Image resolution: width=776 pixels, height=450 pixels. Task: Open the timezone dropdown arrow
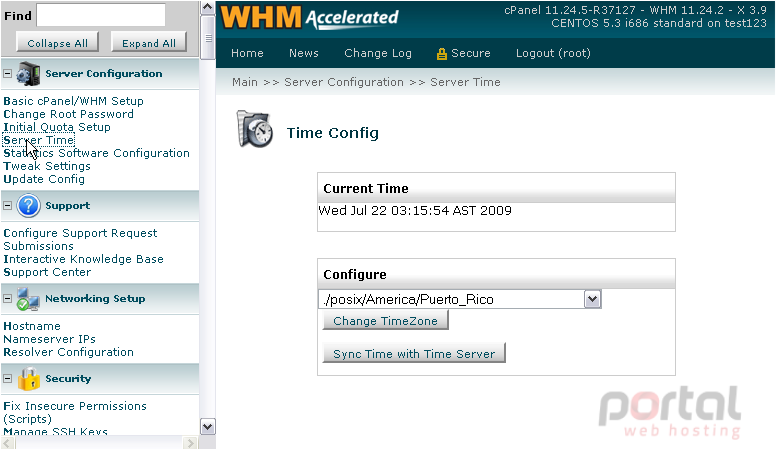592,299
